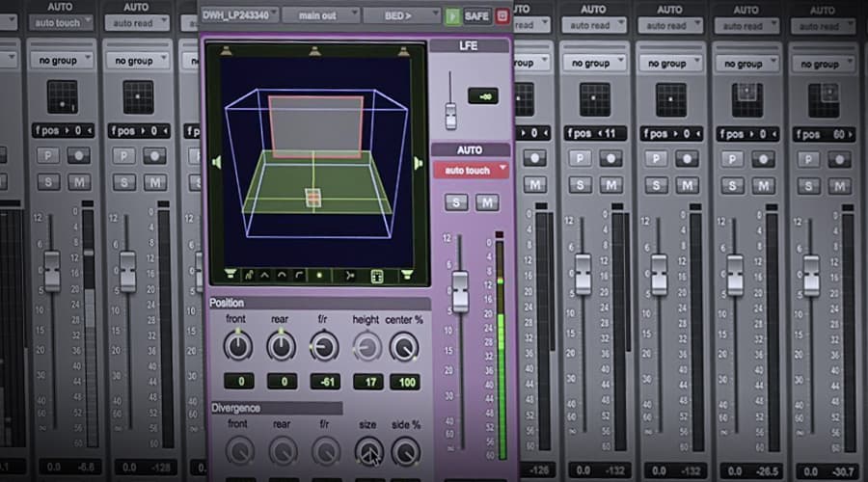Click the f/r value field showing -61

(x=326, y=382)
